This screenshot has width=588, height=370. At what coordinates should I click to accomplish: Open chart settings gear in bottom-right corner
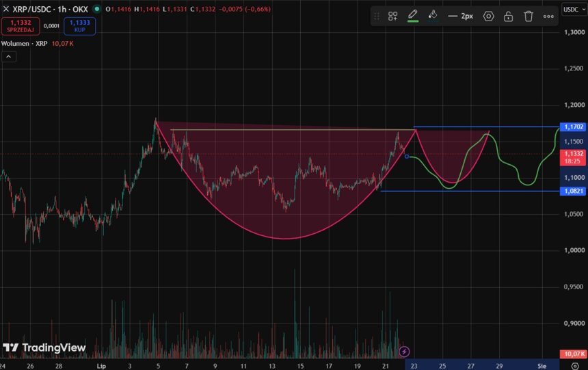click(x=575, y=366)
